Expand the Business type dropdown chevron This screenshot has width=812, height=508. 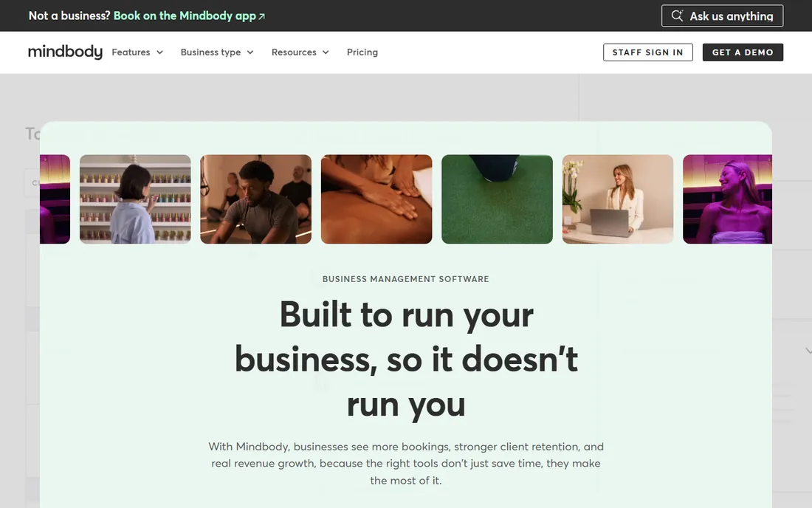(x=250, y=52)
